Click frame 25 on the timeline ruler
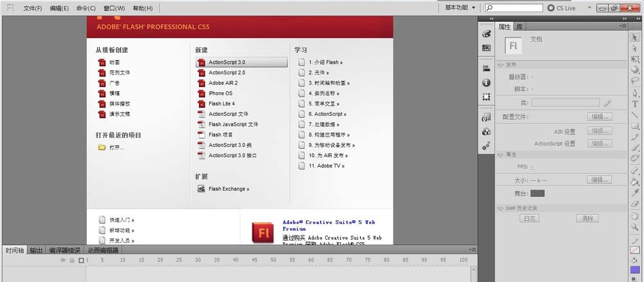This screenshot has height=282, width=644. [179, 260]
